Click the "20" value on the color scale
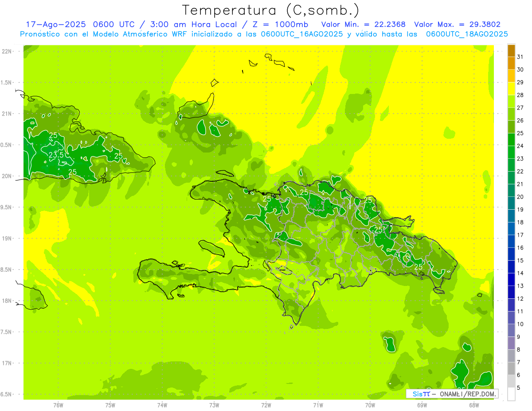The width and height of the screenshot is (532, 411). [520, 196]
